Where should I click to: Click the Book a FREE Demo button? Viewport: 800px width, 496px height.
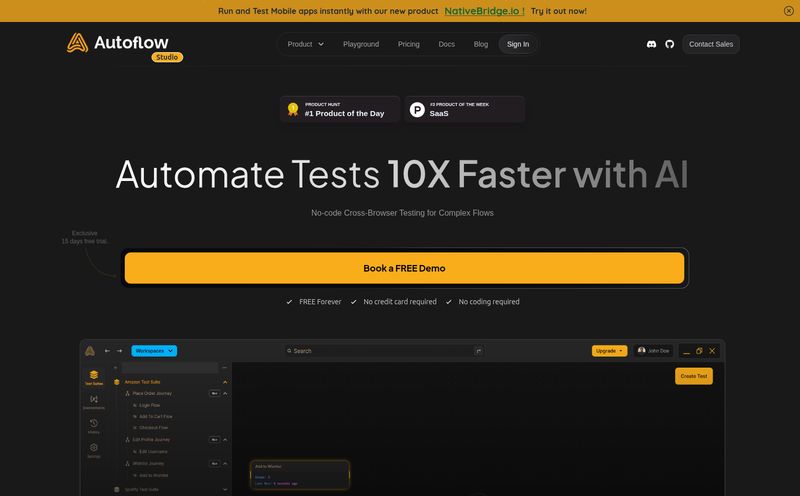(x=404, y=268)
